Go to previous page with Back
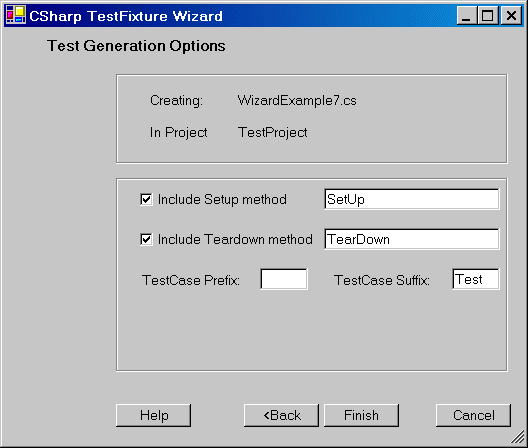This screenshot has height=448, width=528. coord(281,415)
